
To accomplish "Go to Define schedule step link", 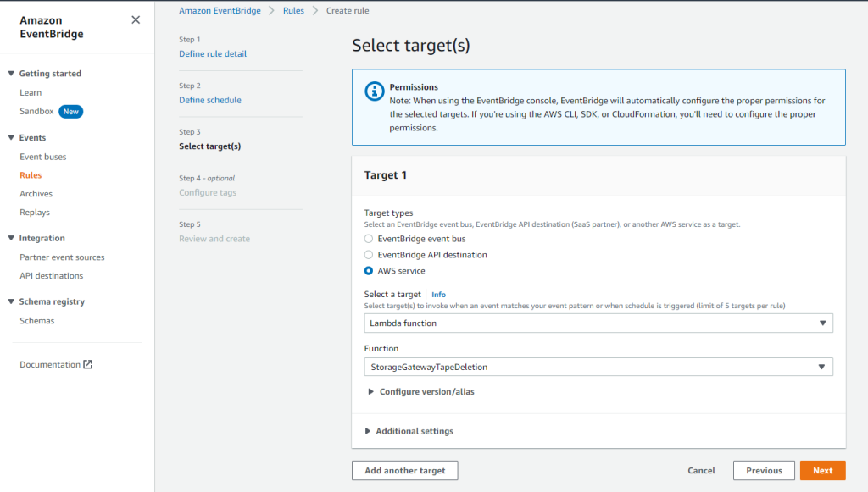I will 210,100.
